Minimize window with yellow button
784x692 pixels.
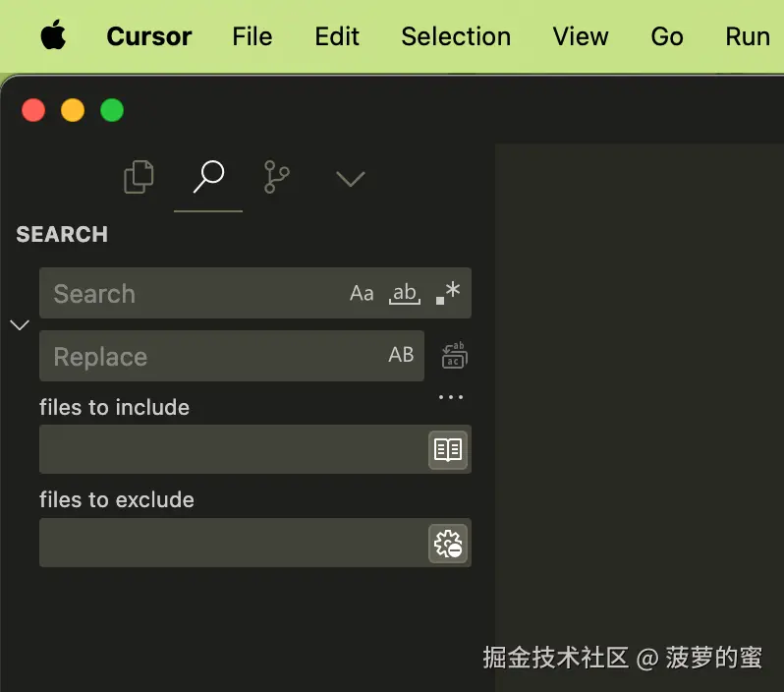pos(73,110)
